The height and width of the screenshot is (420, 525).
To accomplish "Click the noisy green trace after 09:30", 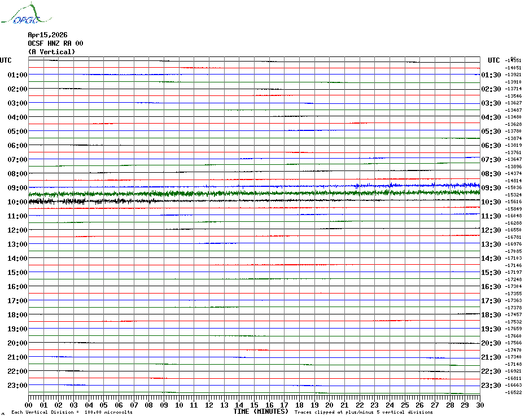I will click(255, 193).
